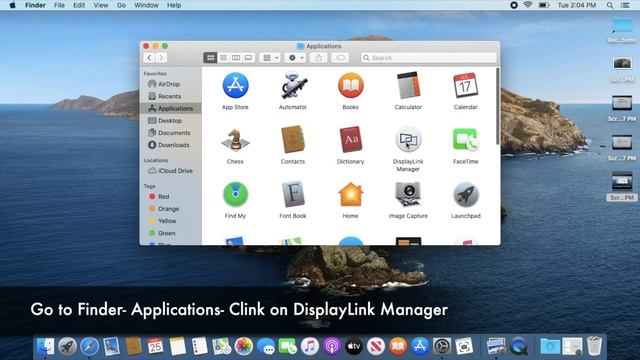The width and height of the screenshot is (640, 360).
Task: Click the Finder Search field
Action: pyautogui.click(x=429, y=58)
